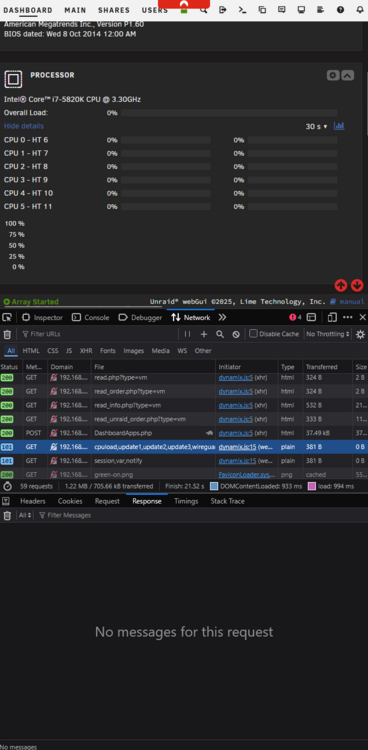Enable the Disable Cache checkbox
The width and height of the screenshot is (368, 750).
[253, 334]
